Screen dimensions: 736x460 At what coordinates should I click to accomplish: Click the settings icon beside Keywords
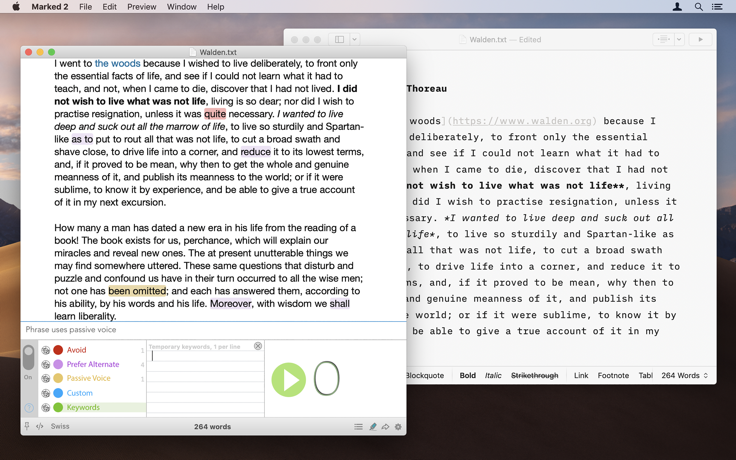(46, 407)
